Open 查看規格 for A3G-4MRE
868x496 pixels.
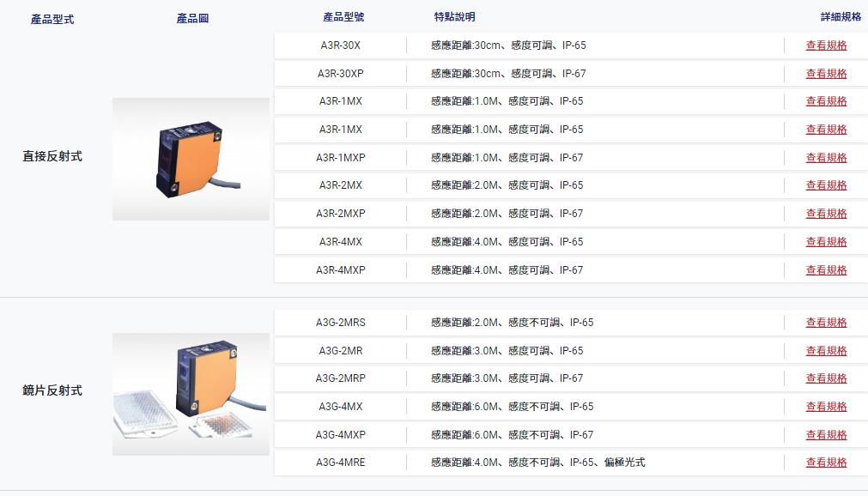coord(826,463)
